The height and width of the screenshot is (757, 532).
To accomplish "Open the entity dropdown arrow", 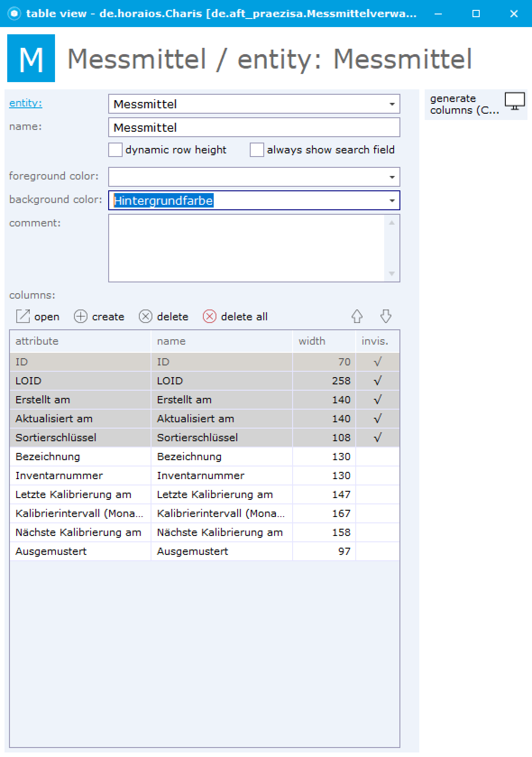I will pyautogui.click(x=392, y=104).
